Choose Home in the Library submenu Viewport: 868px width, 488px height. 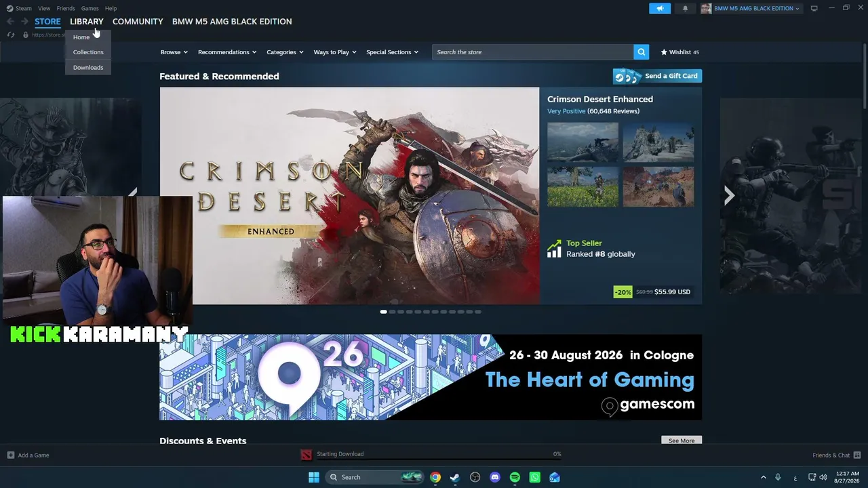click(88, 37)
